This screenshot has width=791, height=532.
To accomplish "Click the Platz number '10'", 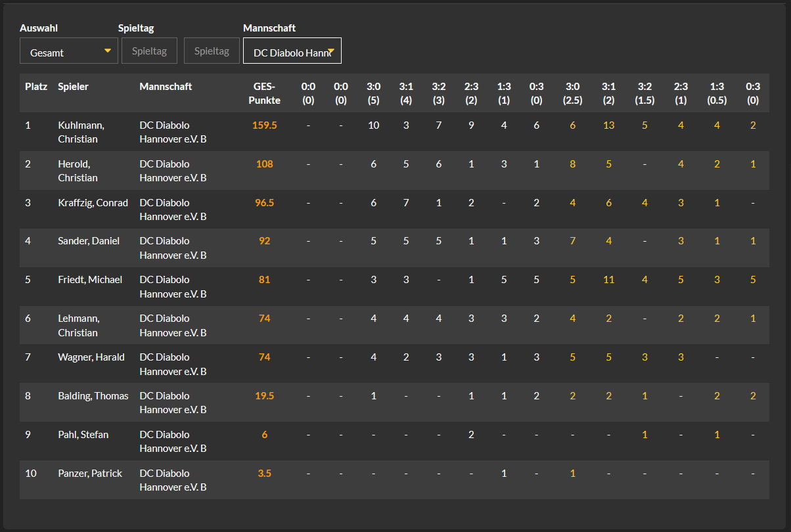I will click(30, 474).
